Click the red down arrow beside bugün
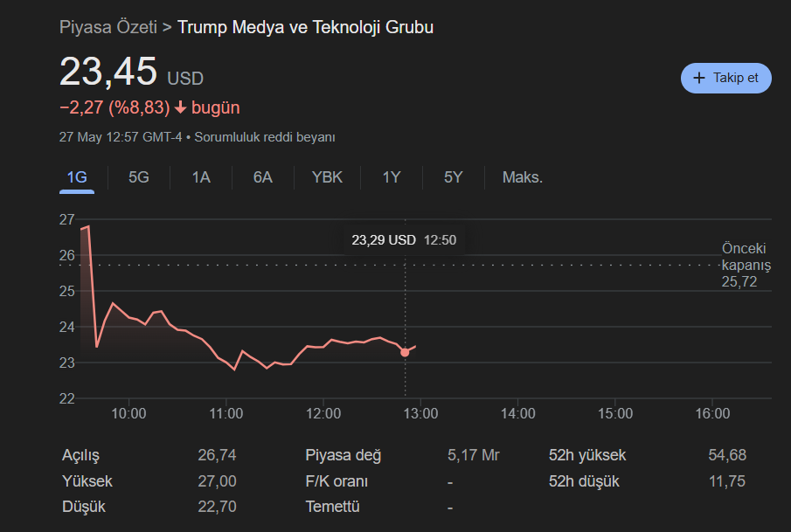This screenshot has height=532, width=791. tap(180, 108)
